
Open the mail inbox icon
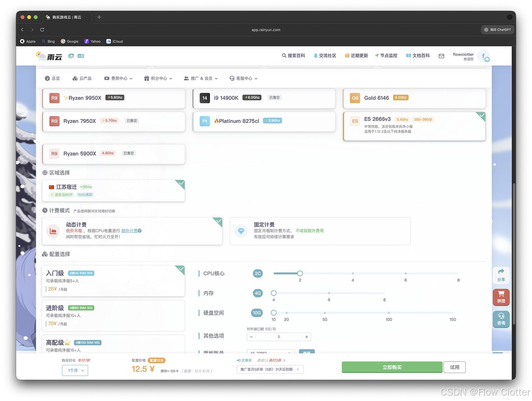(441, 56)
